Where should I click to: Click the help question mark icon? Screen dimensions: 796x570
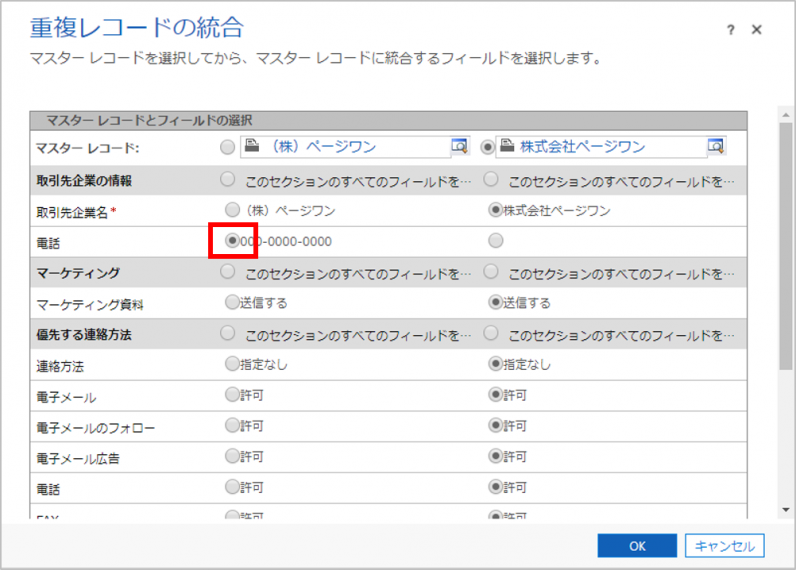(x=732, y=30)
